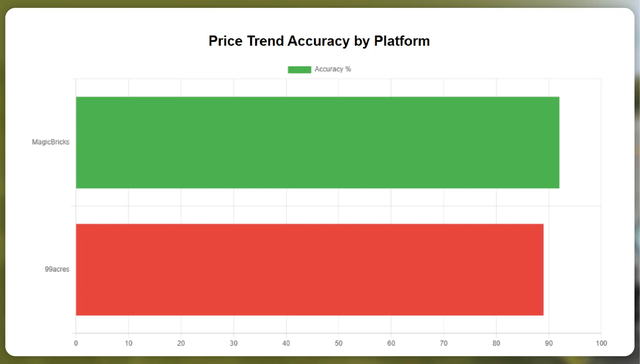Click the 30 tick label on the x-axis
The width and height of the screenshot is (640, 364).
pos(234,343)
